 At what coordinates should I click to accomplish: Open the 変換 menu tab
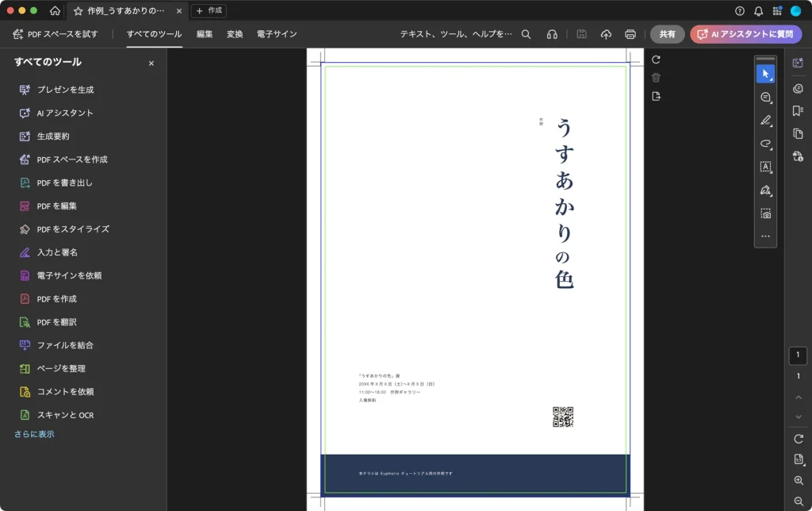pyautogui.click(x=235, y=34)
